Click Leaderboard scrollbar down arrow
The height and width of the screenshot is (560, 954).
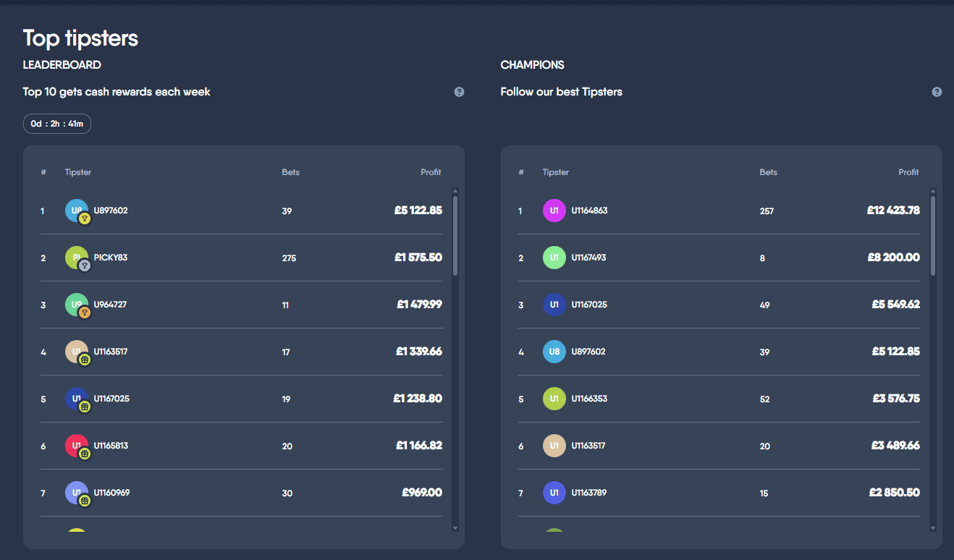pyautogui.click(x=455, y=528)
